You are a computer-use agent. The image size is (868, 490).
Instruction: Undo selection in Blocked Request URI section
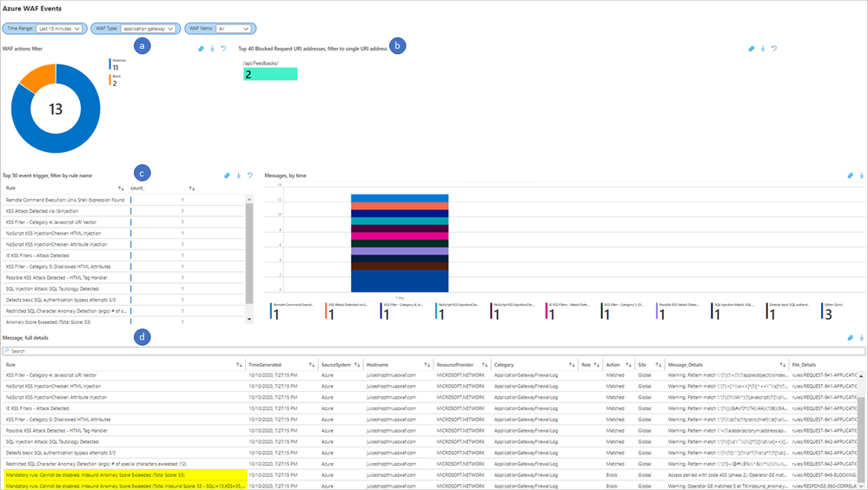tap(774, 49)
